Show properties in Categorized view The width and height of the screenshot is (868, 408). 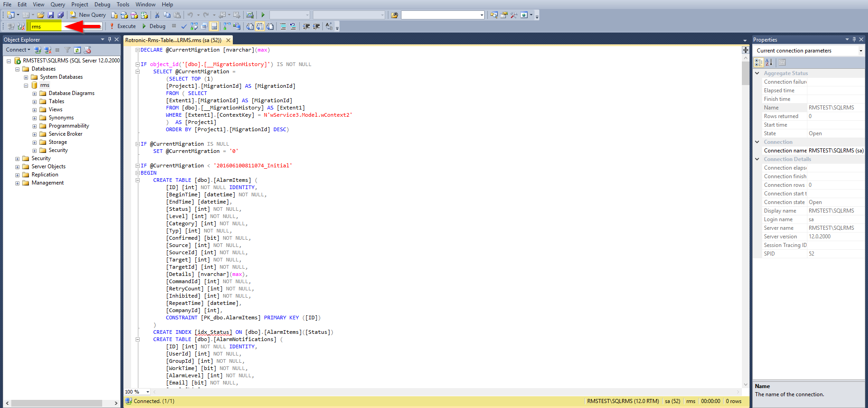[759, 62]
